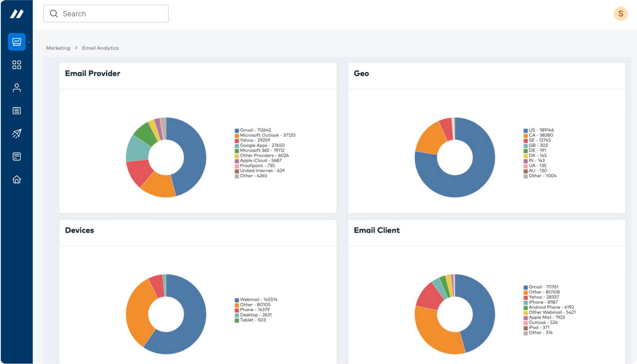The image size is (637, 364).
Task: Click iPad - 371 legend entry
Action: 537,328
